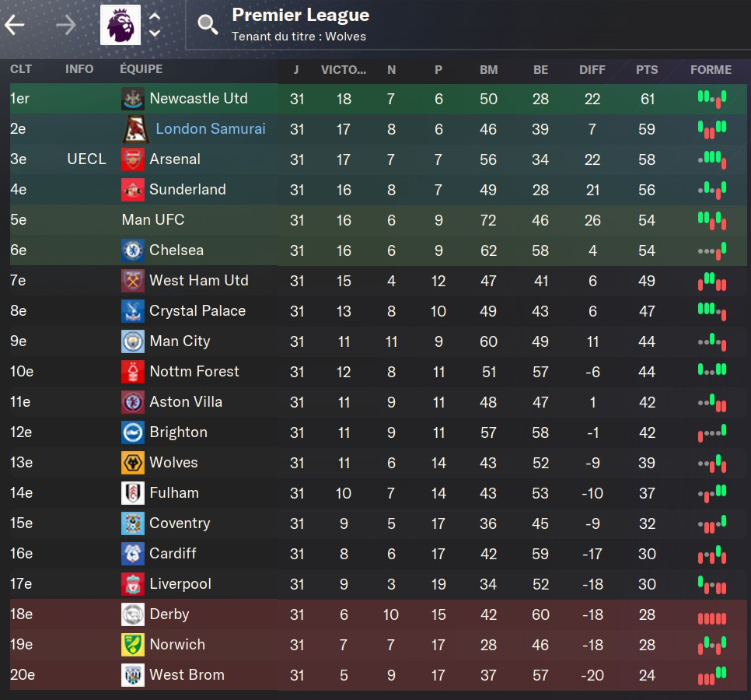Sort table by PTS column header
Screen dimensions: 751x700
(647, 70)
